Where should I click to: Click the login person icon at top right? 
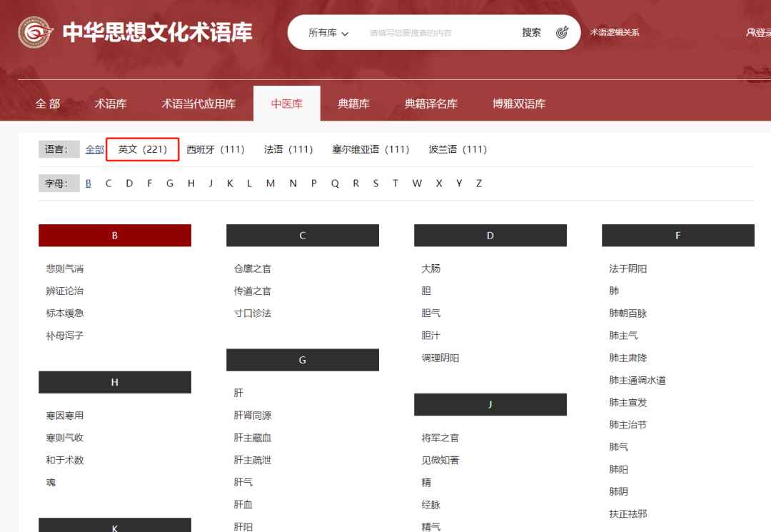pyautogui.click(x=751, y=31)
